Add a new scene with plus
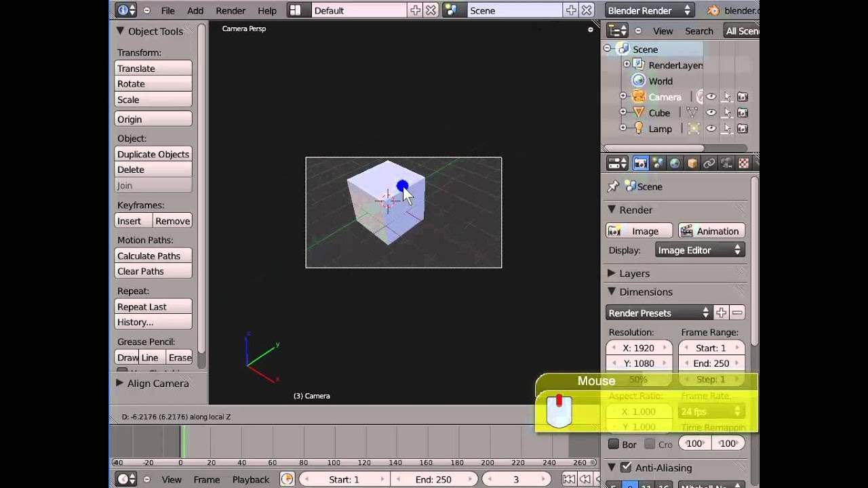 (571, 10)
